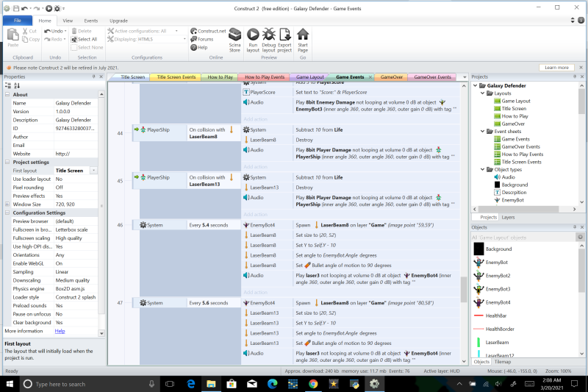This screenshot has width=588, height=392.
Task: Switch to the Upgrade ribbon tab
Action: click(x=118, y=21)
